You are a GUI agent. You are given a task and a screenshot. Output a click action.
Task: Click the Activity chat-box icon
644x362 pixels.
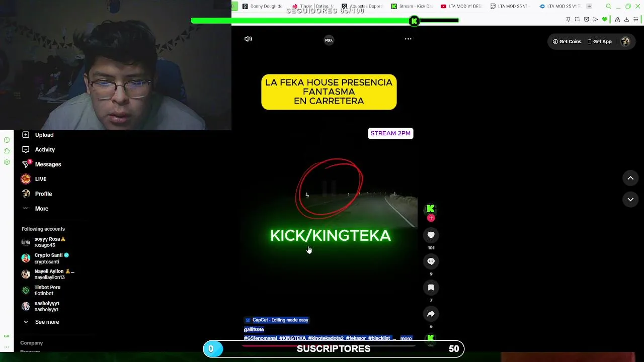(x=26, y=149)
